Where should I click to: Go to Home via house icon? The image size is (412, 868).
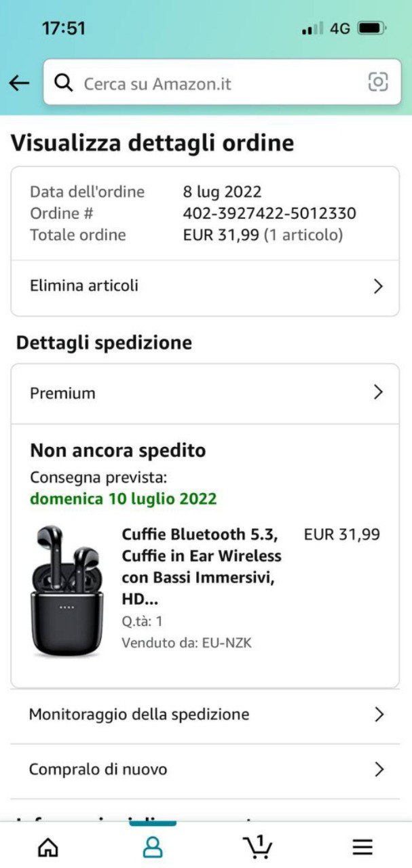(x=48, y=847)
